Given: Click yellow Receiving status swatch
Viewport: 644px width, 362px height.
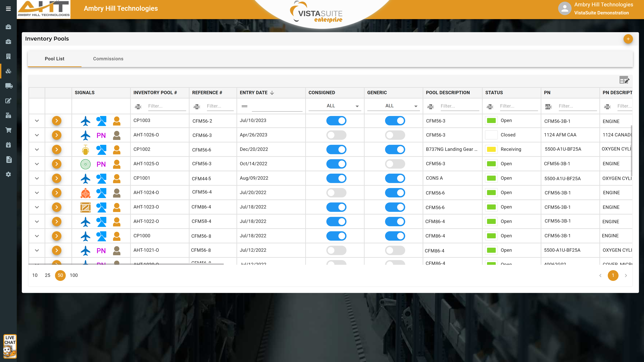Looking at the screenshot, I should (x=491, y=150).
